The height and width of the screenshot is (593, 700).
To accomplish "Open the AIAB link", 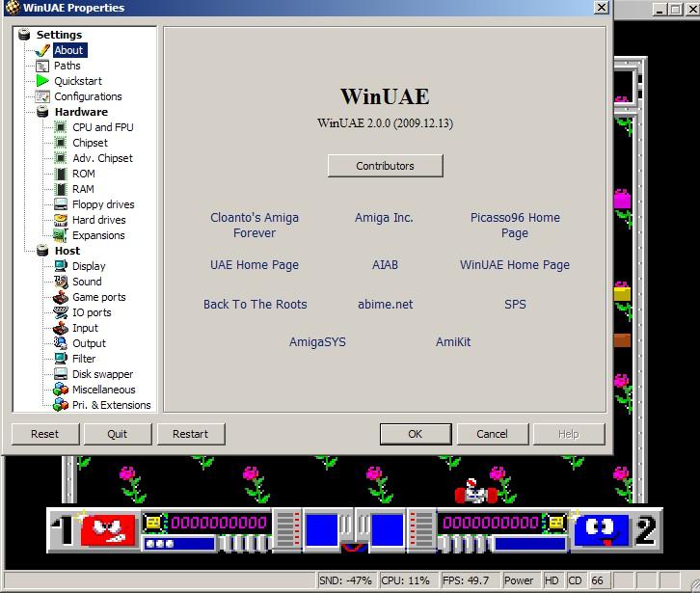I will 385,265.
